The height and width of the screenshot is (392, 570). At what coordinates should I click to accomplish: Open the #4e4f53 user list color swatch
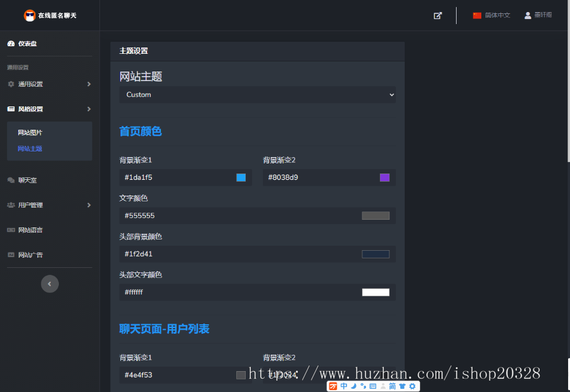pyautogui.click(x=241, y=376)
